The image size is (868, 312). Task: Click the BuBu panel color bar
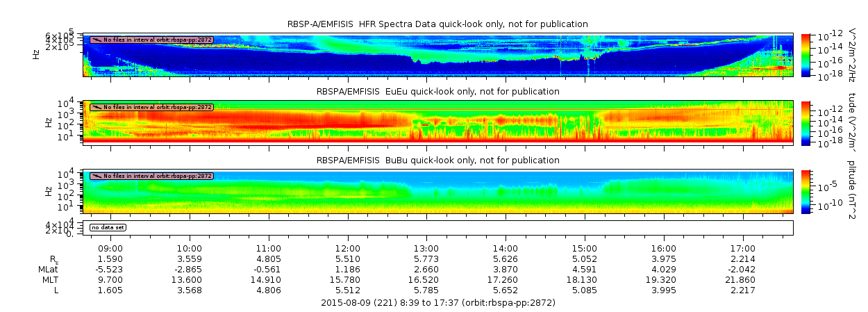806,191
